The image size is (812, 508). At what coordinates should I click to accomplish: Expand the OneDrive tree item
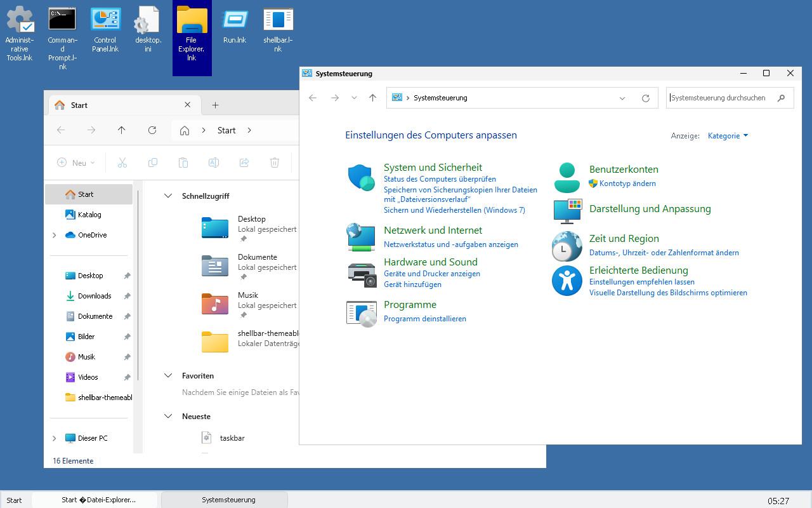(x=54, y=235)
